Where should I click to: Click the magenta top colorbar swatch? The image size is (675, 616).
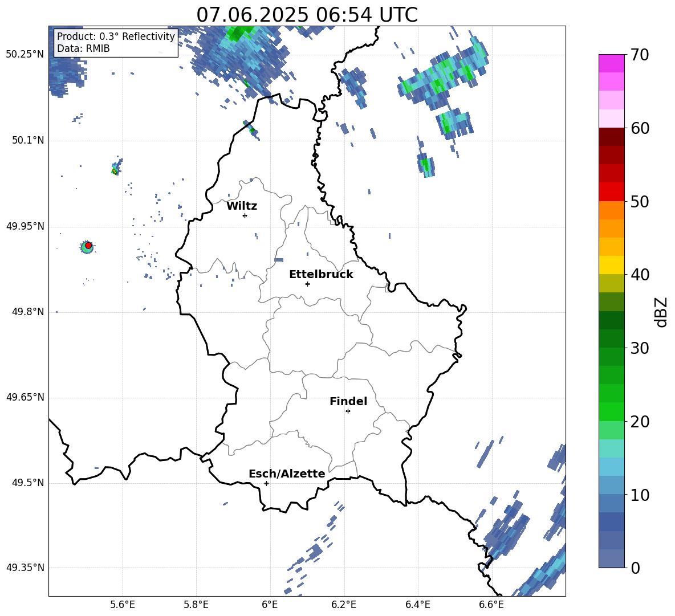click(611, 63)
